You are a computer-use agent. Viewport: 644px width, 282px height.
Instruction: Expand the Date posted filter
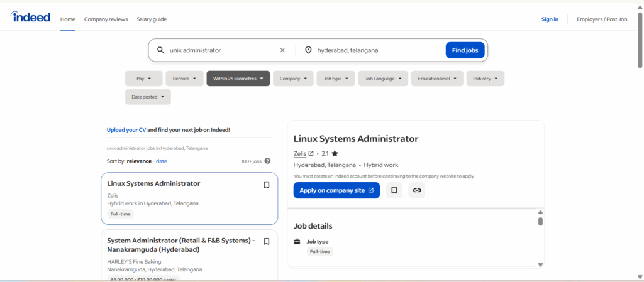pos(148,97)
